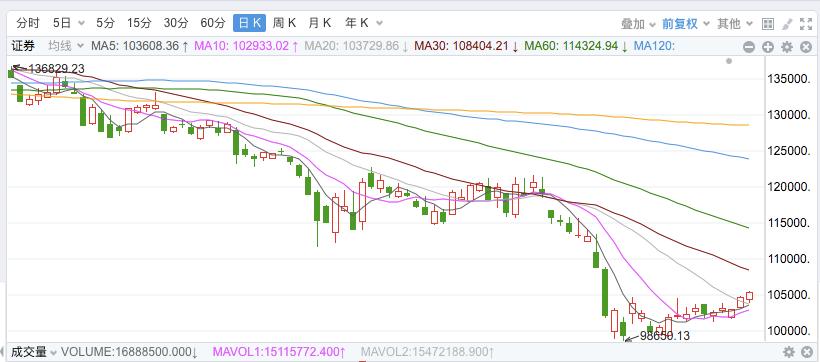The height and width of the screenshot is (362, 820).
Task: Switch chart to 5分 interval
Action: pyautogui.click(x=105, y=23)
